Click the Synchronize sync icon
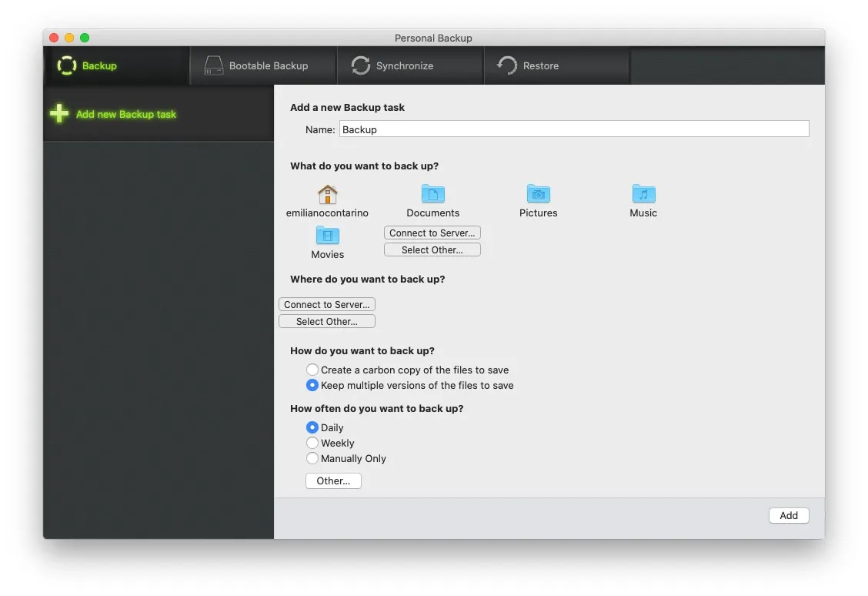The image size is (868, 596). coord(359,65)
